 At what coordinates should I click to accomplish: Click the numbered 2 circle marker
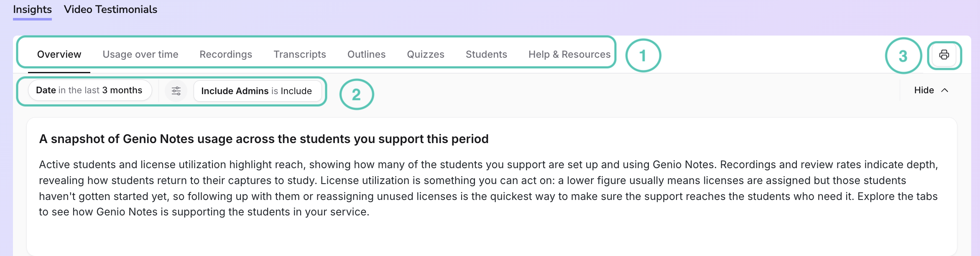tap(356, 95)
